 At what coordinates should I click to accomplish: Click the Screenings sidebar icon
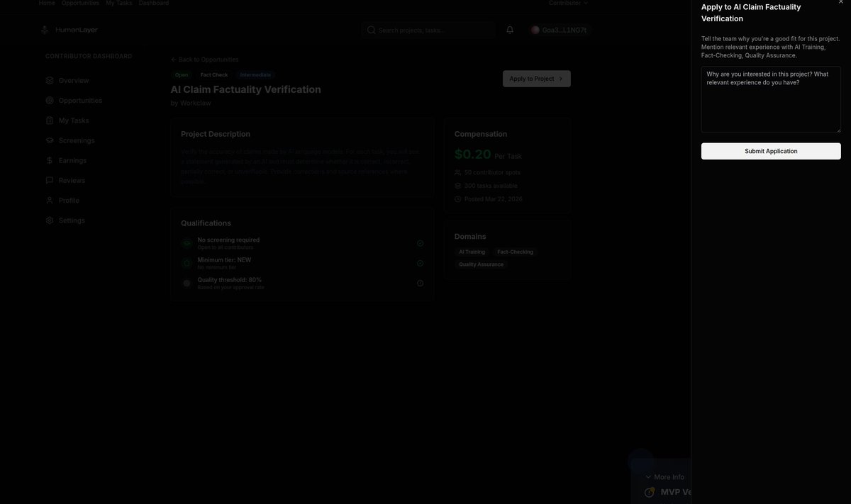pos(50,140)
